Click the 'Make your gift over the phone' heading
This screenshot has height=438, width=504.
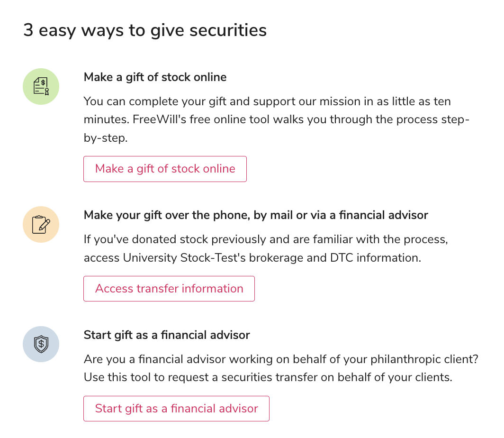click(256, 215)
